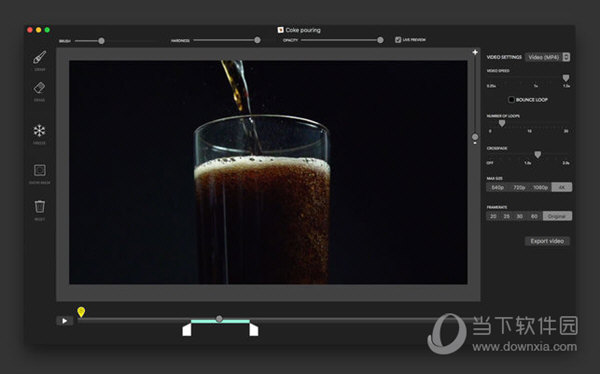Screen dimensions: 600x374
Task: Toggle the Live Preview checkbox
Action: tap(398, 39)
